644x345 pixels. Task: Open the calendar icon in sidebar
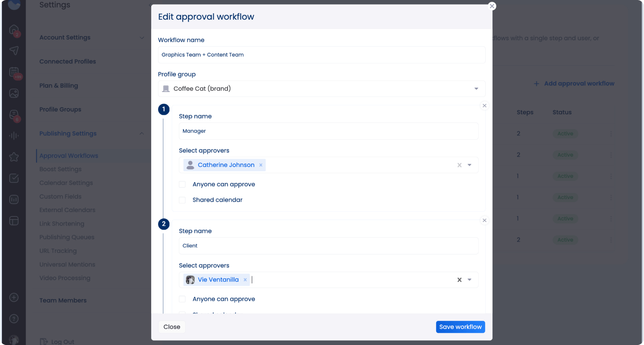point(14,72)
